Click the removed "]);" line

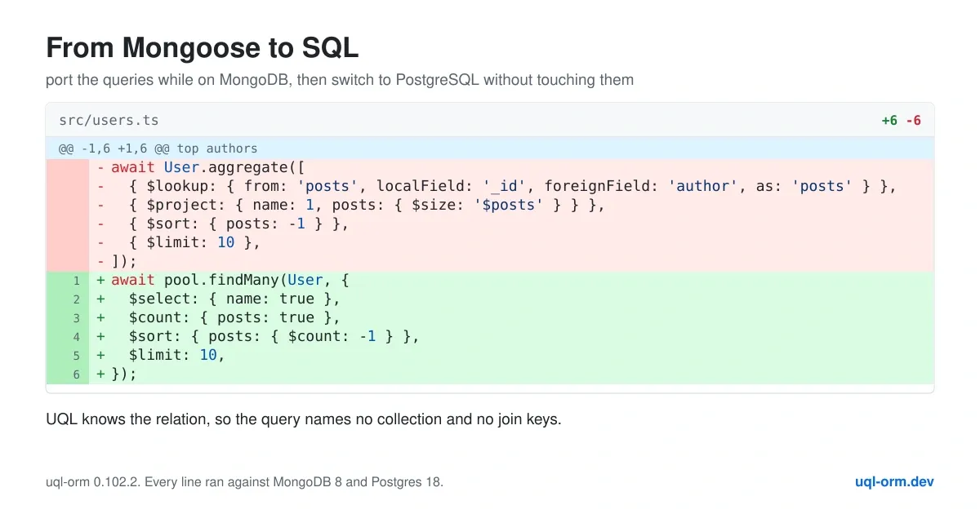(x=490, y=261)
